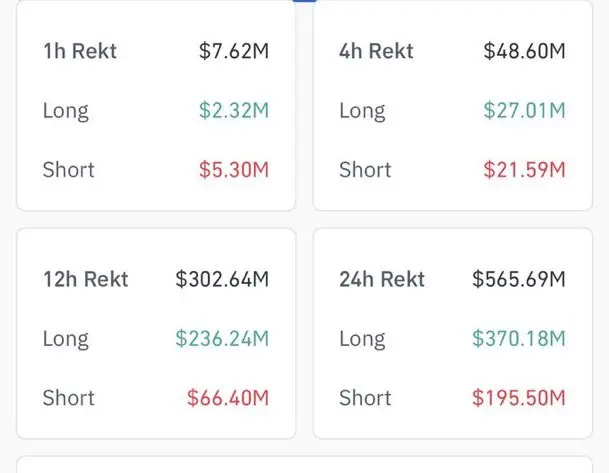
Task: Select the 4h Rekt total $48.60M
Action: [x=524, y=51]
